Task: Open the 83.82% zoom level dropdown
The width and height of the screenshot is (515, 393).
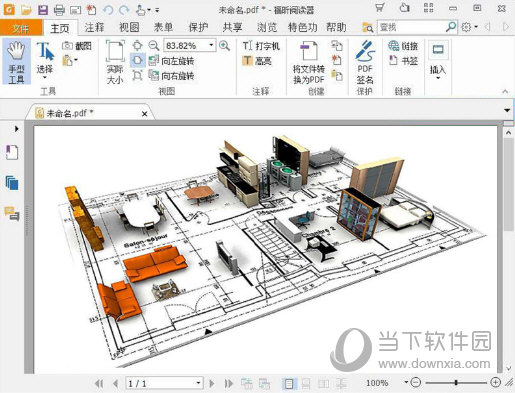Action: pos(211,45)
